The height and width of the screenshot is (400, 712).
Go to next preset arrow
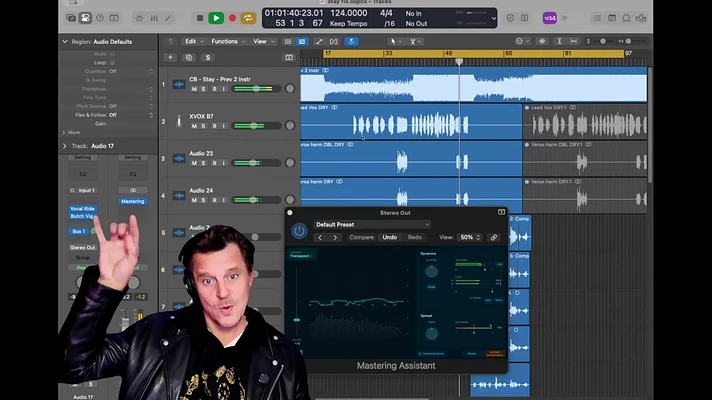click(335, 237)
